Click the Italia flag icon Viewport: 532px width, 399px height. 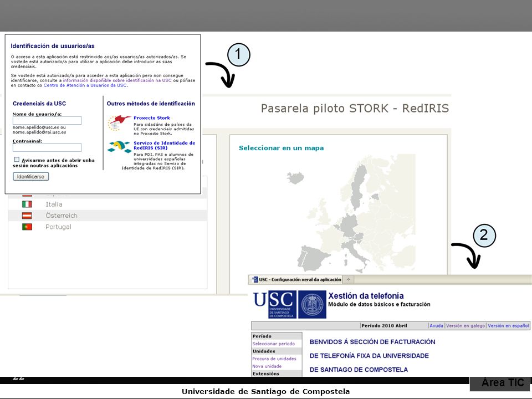click(x=27, y=204)
